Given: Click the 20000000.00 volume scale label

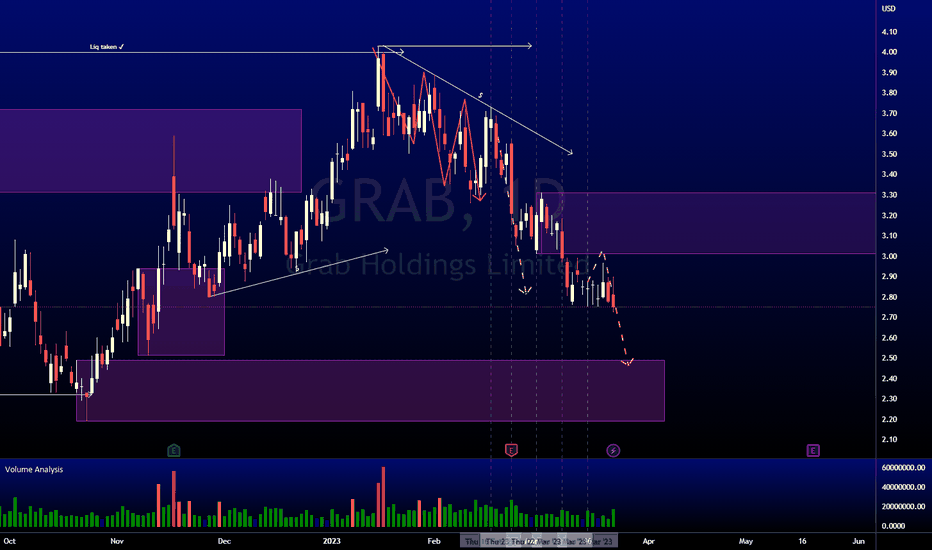Looking at the screenshot, I should pos(903,507).
